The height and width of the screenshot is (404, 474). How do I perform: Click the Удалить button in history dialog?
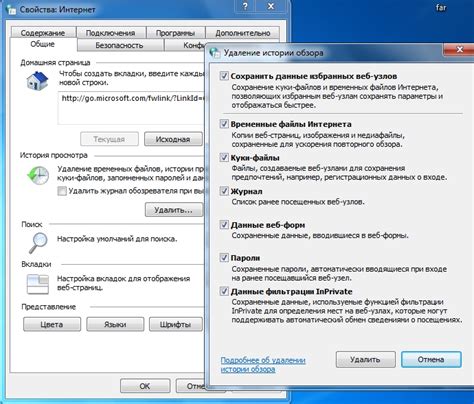365,359
